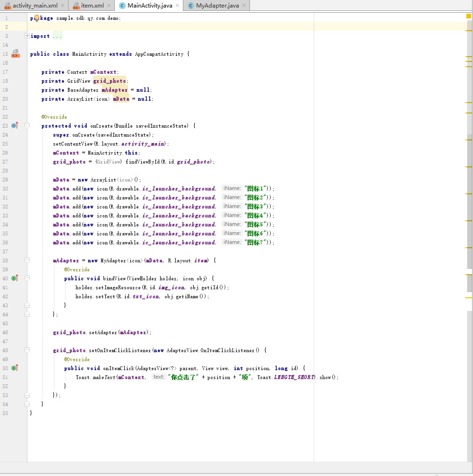This screenshot has width=473, height=476.
Task: Switch to the item.xml tab
Action: pyautogui.click(x=92, y=6)
